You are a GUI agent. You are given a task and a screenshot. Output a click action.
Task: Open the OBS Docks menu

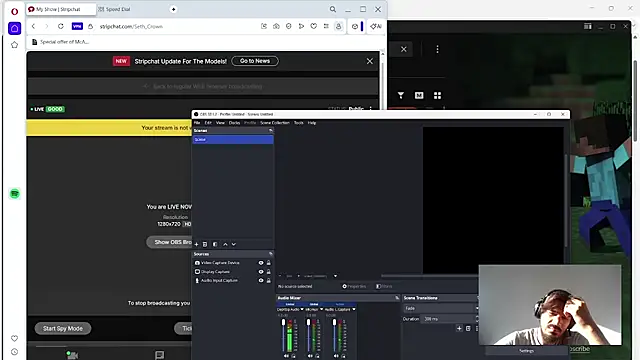pos(234,122)
